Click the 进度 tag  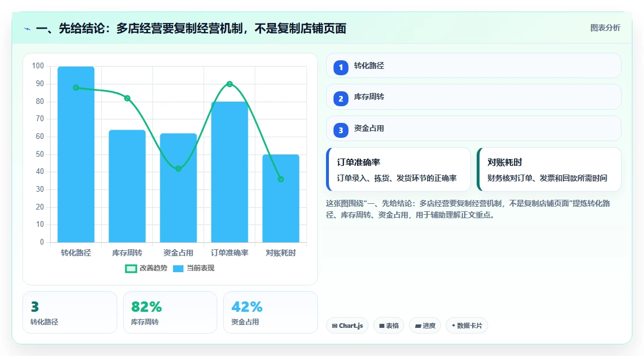pyautogui.click(x=425, y=326)
